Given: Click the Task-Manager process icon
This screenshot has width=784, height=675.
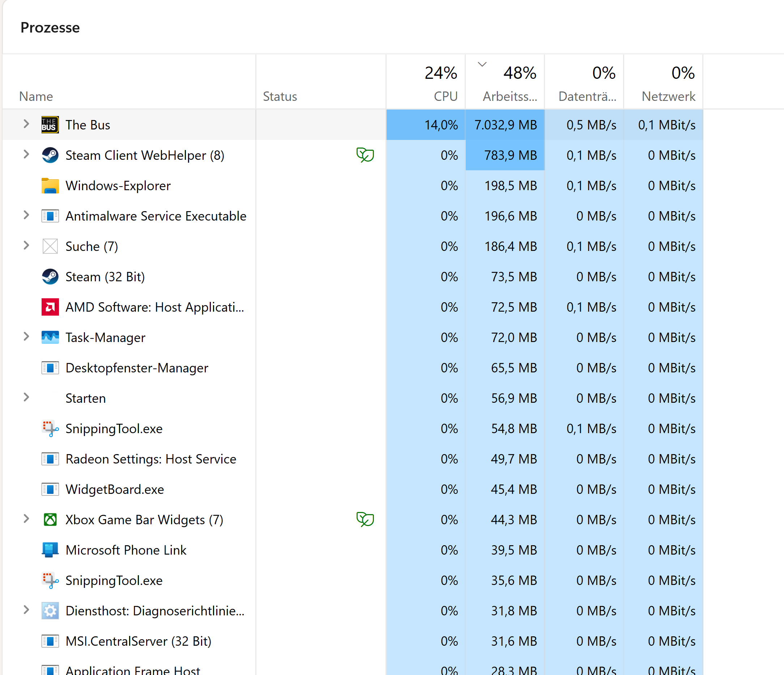Looking at the screenshot, I should point(50,338).
